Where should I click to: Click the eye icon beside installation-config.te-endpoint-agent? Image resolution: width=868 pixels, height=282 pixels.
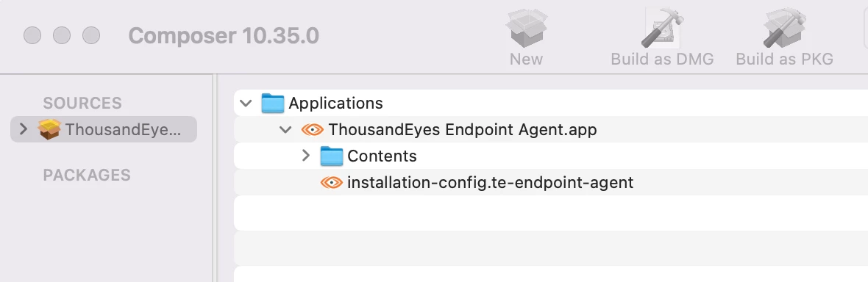coord(332,182)
